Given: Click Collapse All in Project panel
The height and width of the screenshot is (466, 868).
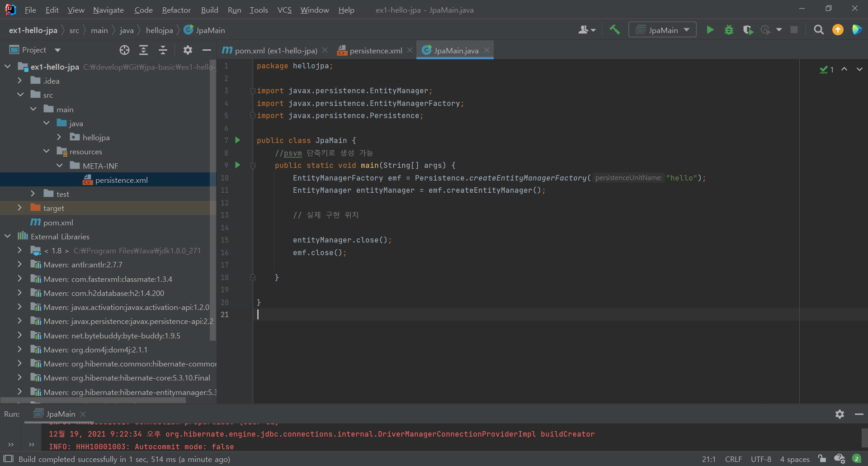Looking at the screenshot, I should pyautogui.click(x=163, y=50).
